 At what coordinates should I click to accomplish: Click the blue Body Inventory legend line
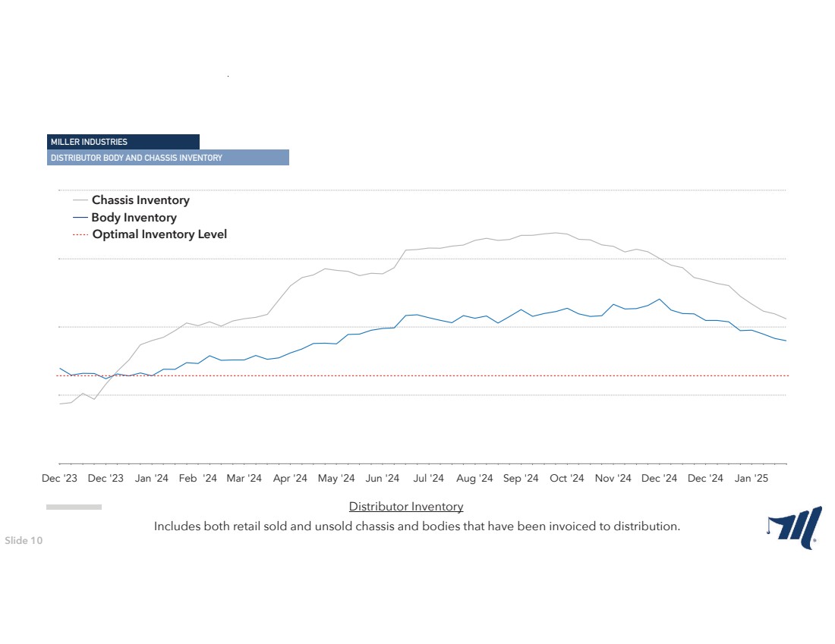coord(80,218)
